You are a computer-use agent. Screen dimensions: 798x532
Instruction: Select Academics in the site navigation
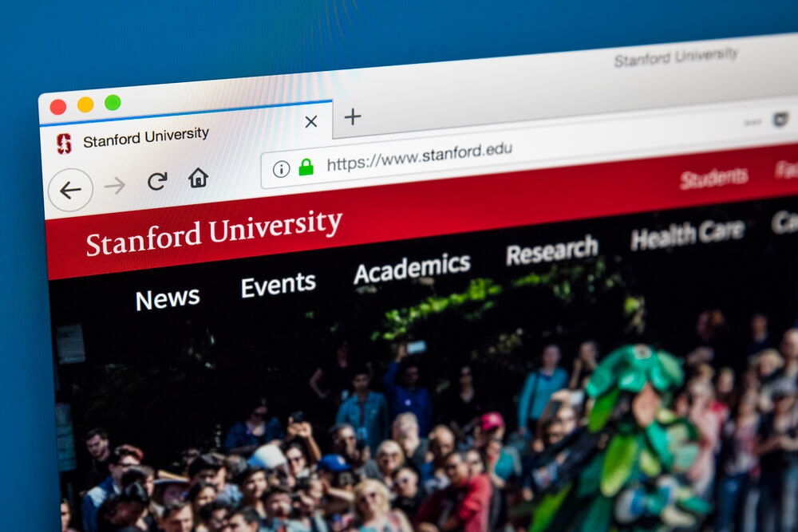point(412,268)
